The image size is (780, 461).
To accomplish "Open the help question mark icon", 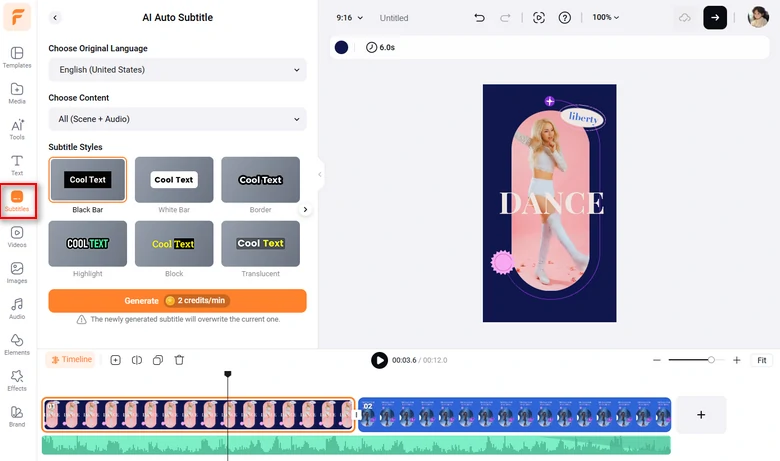I will [x=565, y=18].
